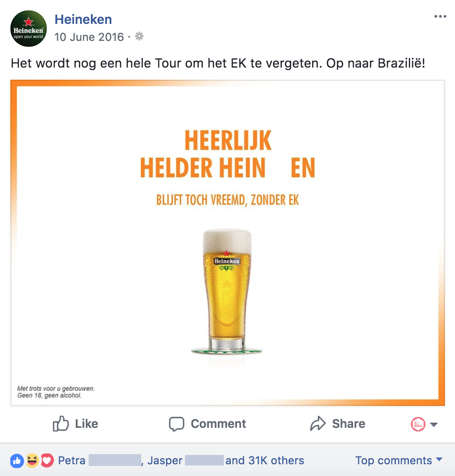Click the Like button text
The image size is (455, 476).
click(87, 424)
